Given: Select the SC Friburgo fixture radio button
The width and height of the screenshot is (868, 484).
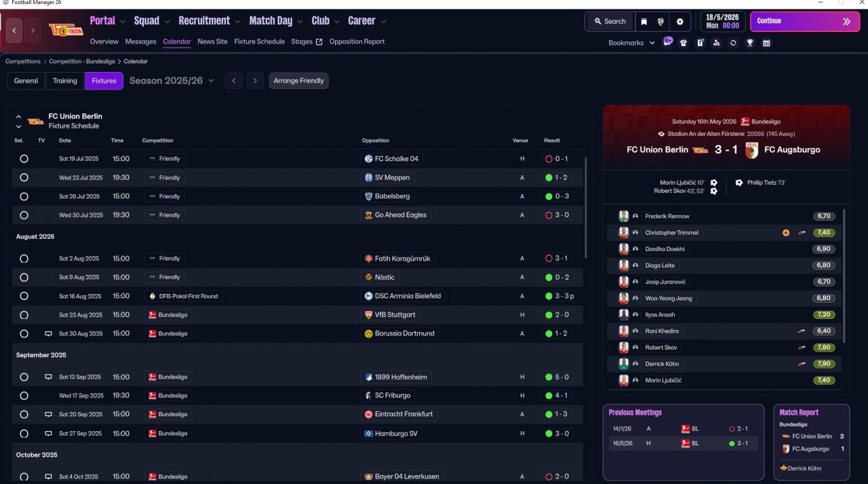Looking at the screenshot, I should pos(24,396).
